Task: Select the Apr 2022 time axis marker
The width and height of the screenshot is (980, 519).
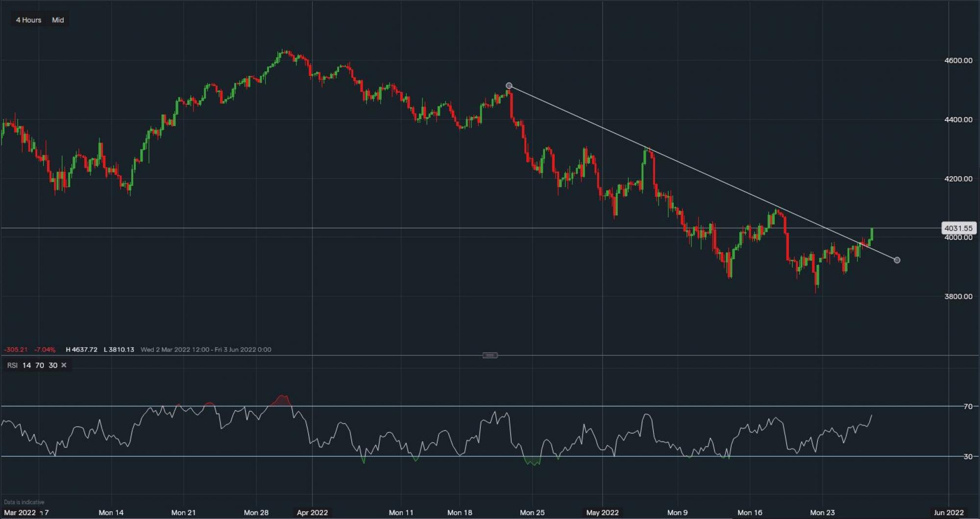Action: pyautogui.click(x=312, y=512)
